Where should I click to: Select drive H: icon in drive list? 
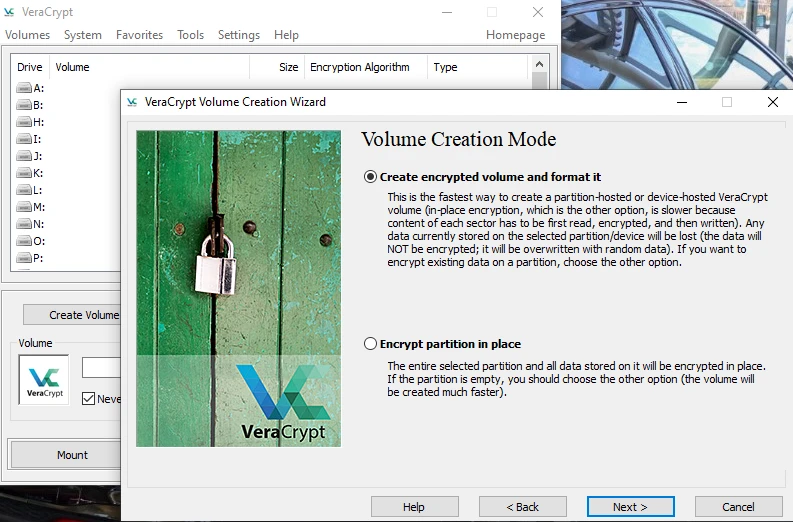(x=24, y=122)
